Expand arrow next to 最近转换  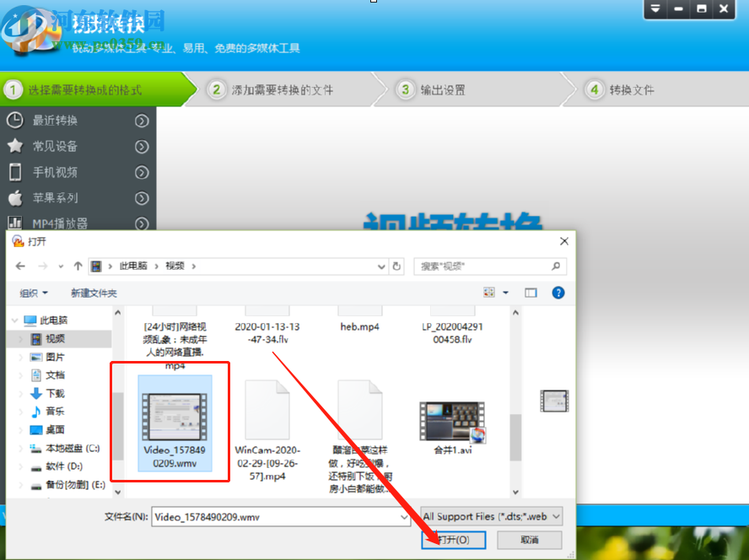coord(142,121)
